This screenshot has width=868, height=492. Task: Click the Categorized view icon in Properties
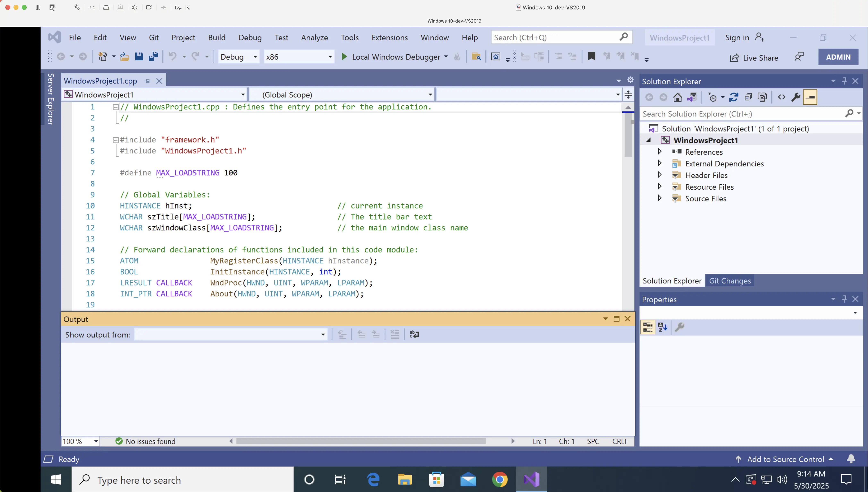[x=648, y=327]
